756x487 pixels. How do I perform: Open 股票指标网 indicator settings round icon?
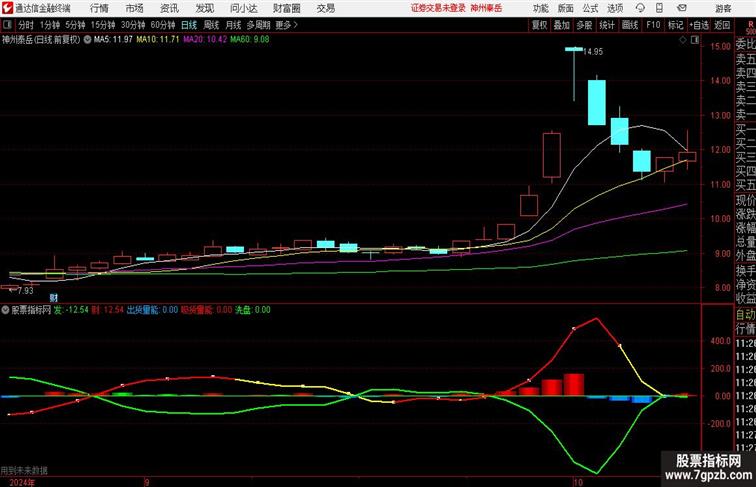click(5, 310)
